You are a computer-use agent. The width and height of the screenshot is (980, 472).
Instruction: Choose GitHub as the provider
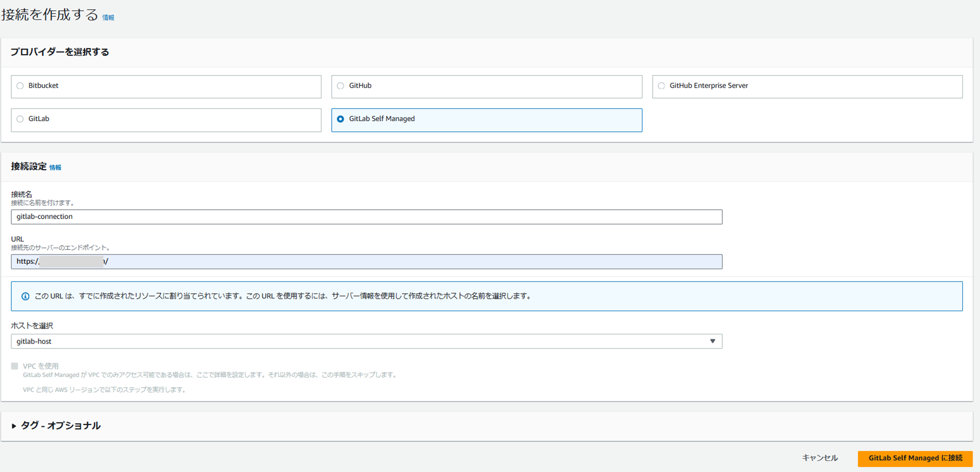(340, 85)
